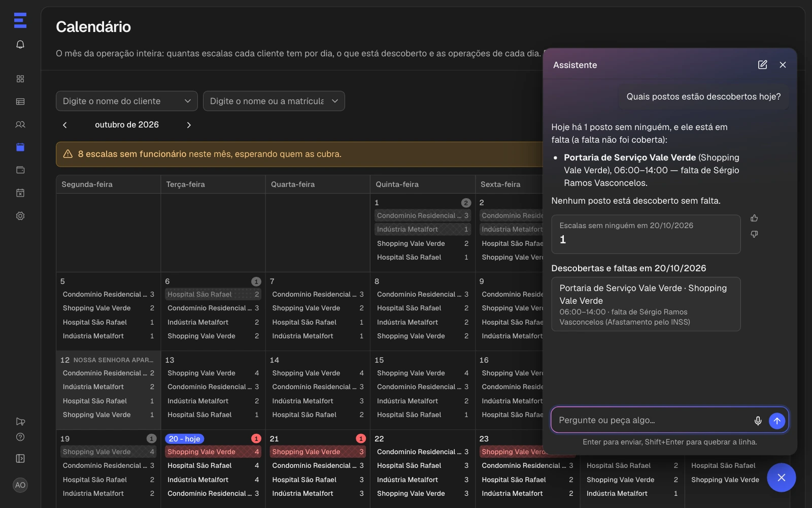Click the count badge on day 1
Image resolution: width=812 pixels, height=508 pixels.
point(466,203)
